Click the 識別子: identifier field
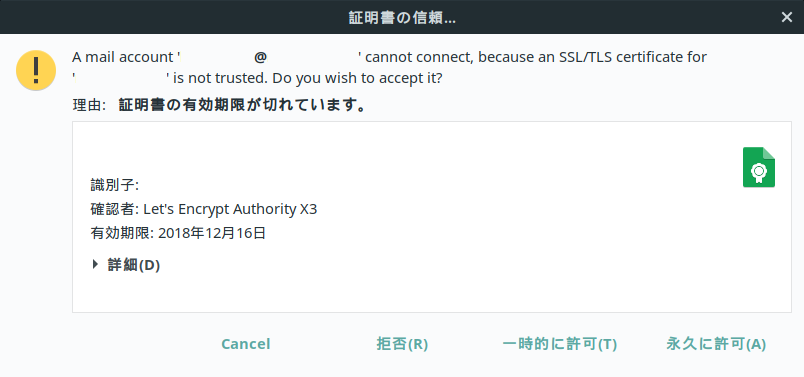This screenshot has width=804, height=377. pyautogui.click(x=115, y=185)
